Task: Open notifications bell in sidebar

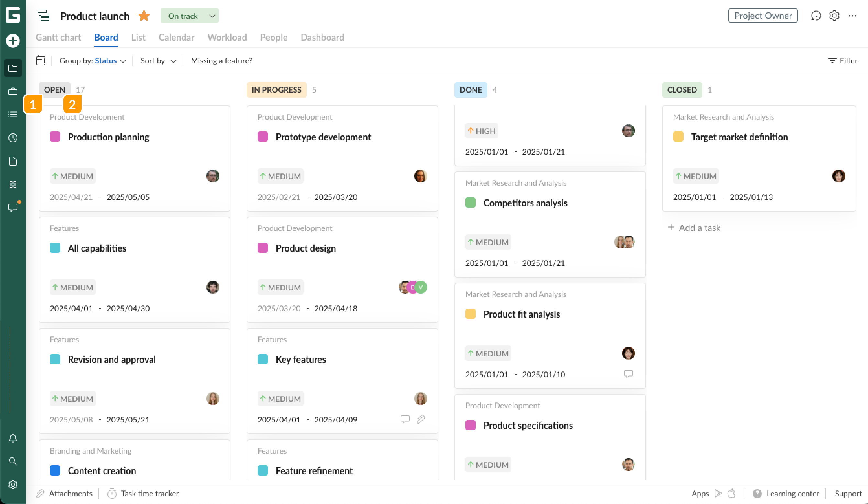Action: point(13,438)
